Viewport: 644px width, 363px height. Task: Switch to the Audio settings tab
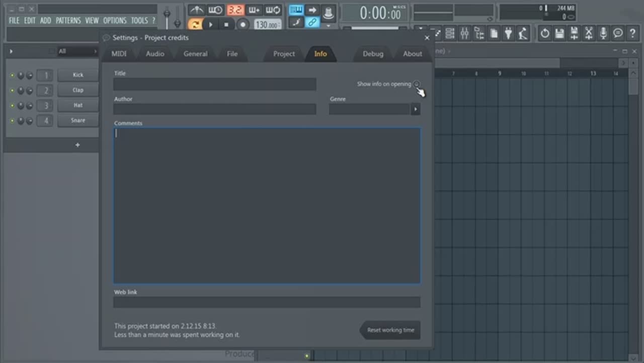155,54
